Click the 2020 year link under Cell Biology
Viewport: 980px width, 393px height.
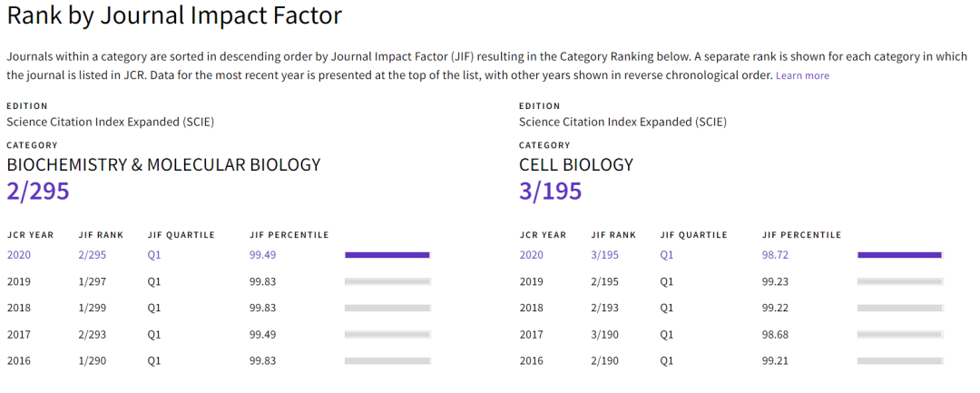coord(532,255)
